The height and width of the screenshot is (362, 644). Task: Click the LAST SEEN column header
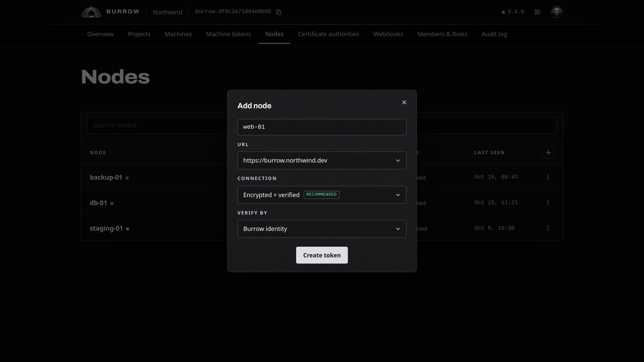tap(489, 153)
